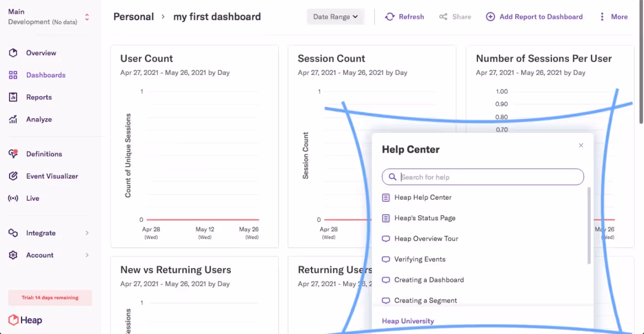Click the Number of Sessions Per User title
644x334 pixels.
click(544, 58)
